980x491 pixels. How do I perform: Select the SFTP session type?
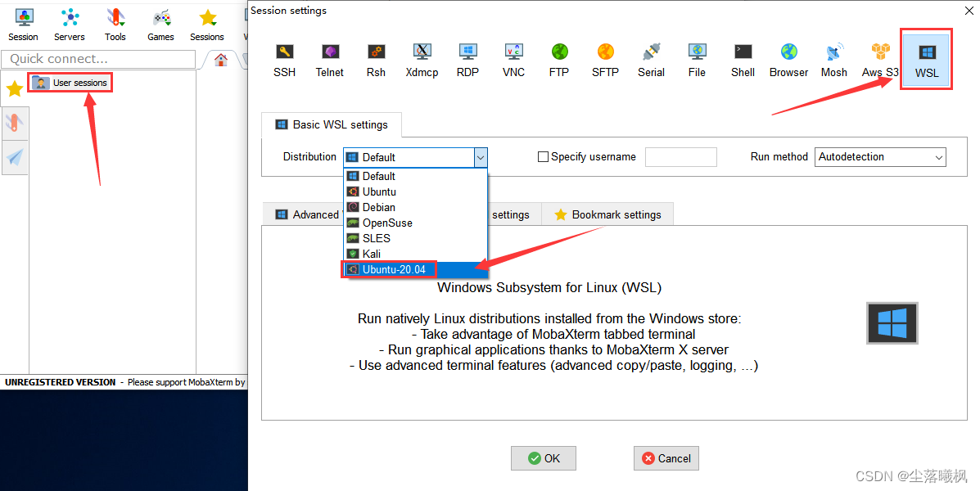pyautogui.click(x=605, y=61)
